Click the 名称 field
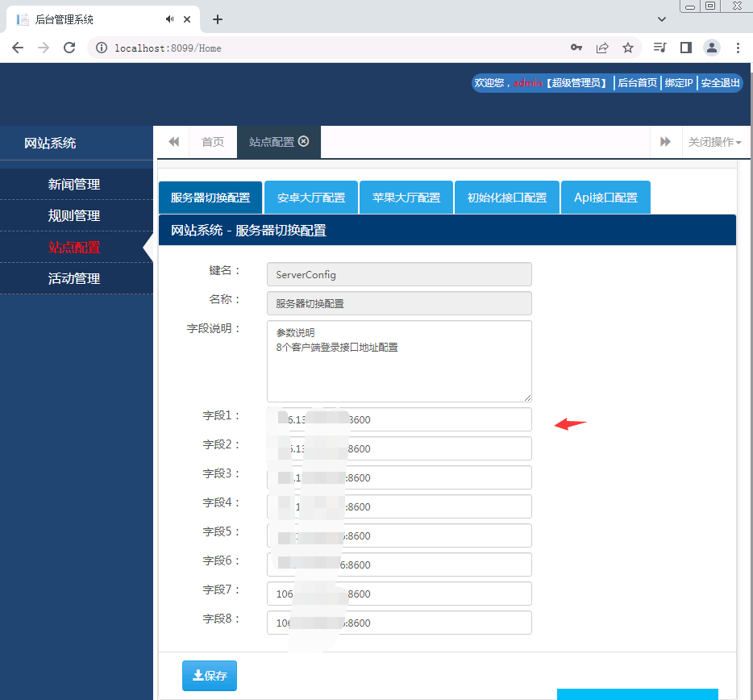The image size is (753, 700). tap(399, 303)
